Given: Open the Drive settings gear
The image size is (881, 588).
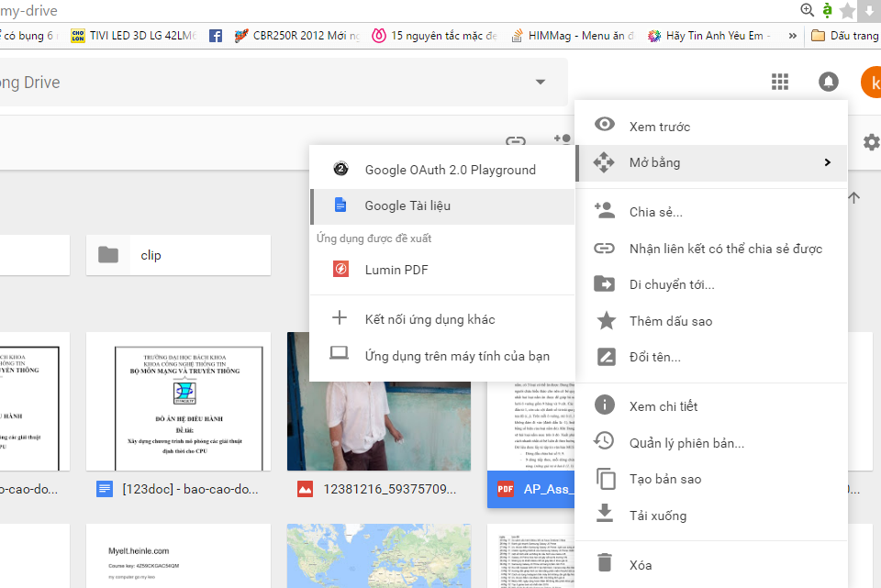Looking at the screenshot, I should pos(871,142).
